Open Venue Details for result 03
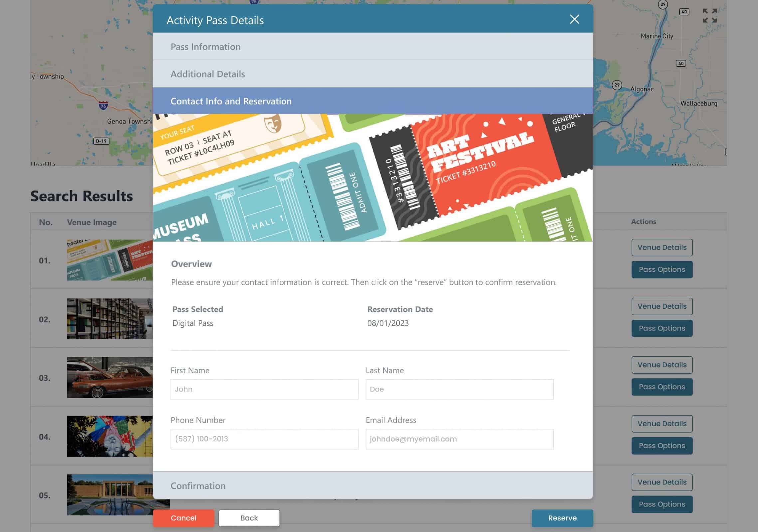This screenshot has height=532, width=758. [662, 365]
